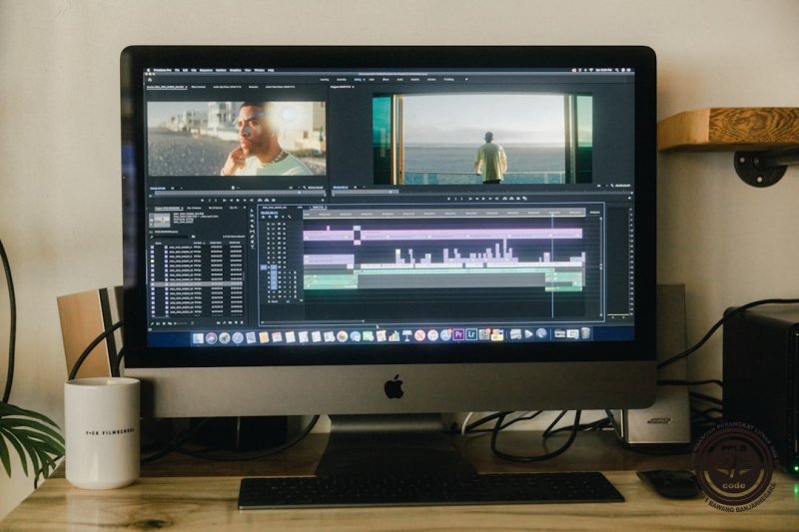
Task: Open Messages from the Dock
Action: (x=356, y=336)
